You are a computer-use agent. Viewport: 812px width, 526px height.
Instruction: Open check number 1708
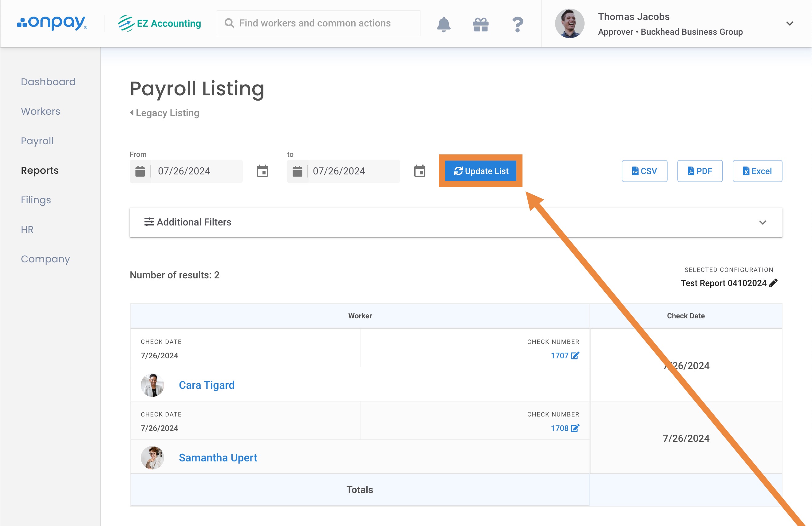pos(560,428)
